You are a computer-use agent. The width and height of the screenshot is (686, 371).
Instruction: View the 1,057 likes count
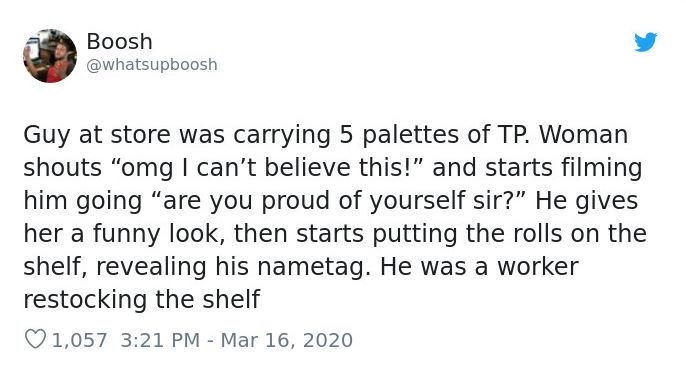[x=79, y=340]
